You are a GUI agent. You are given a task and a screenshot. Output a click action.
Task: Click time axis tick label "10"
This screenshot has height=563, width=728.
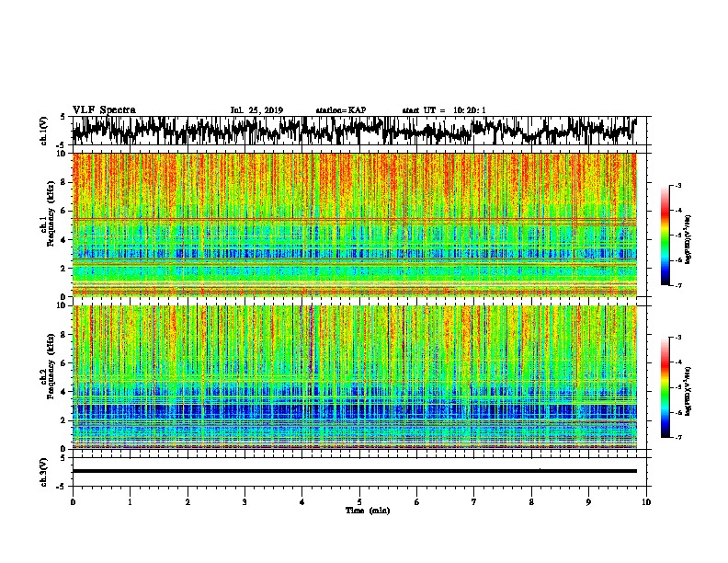646,502
